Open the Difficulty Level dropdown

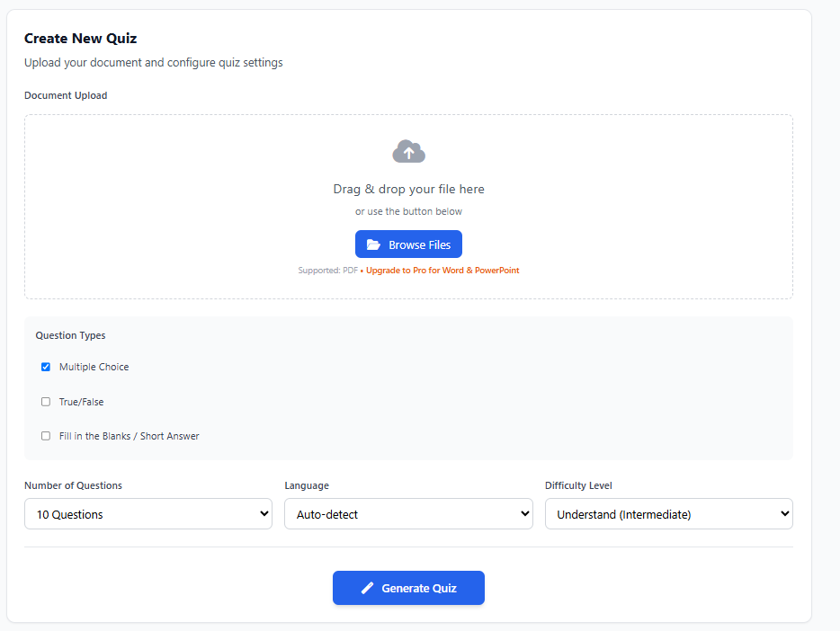point(668,514)
